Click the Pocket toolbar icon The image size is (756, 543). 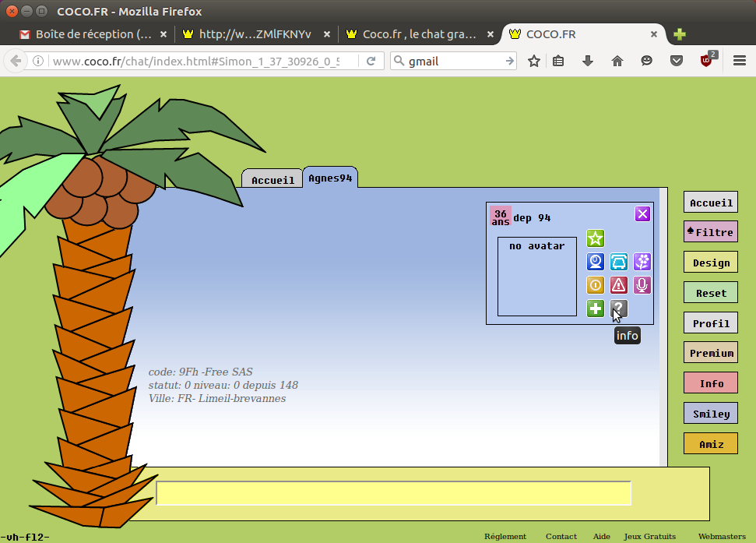[x=677, y=62]
